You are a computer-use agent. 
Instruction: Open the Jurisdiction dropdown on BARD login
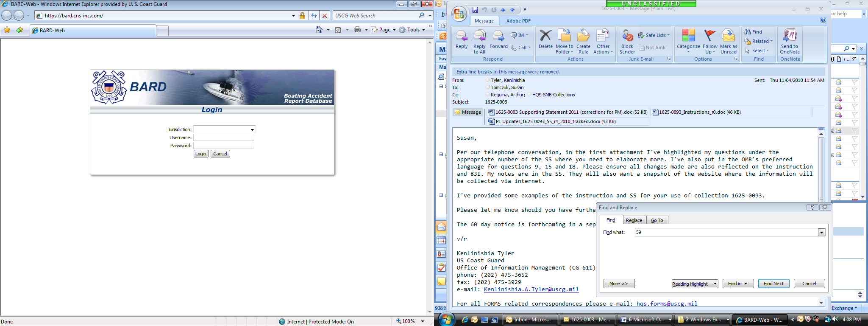(x=252, y=129)
